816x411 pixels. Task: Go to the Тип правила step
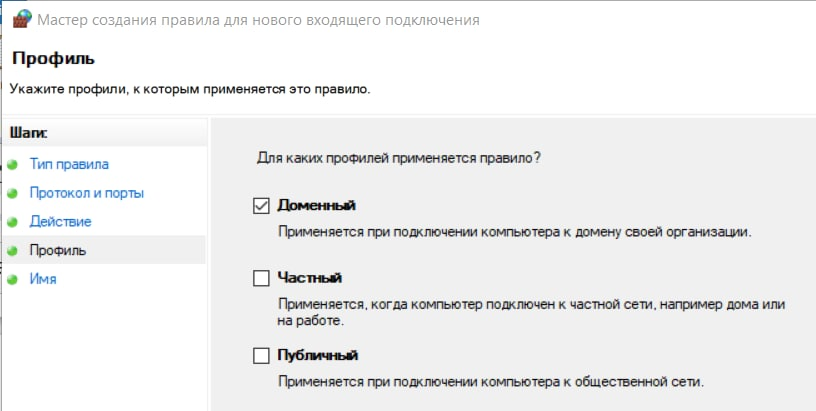[x=69, y=164]
